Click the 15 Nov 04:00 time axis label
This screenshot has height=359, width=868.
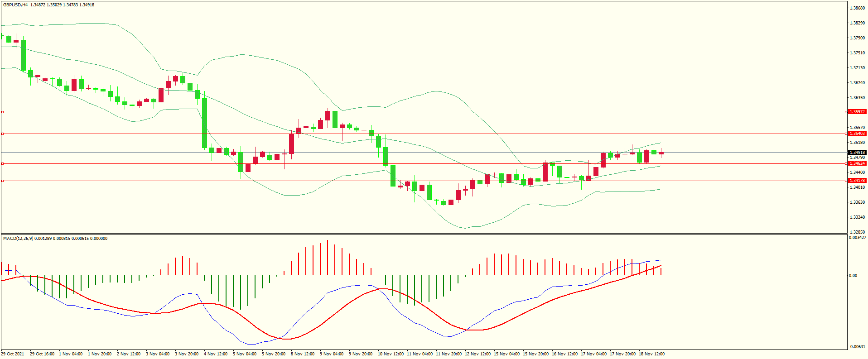tap(506, 354)
